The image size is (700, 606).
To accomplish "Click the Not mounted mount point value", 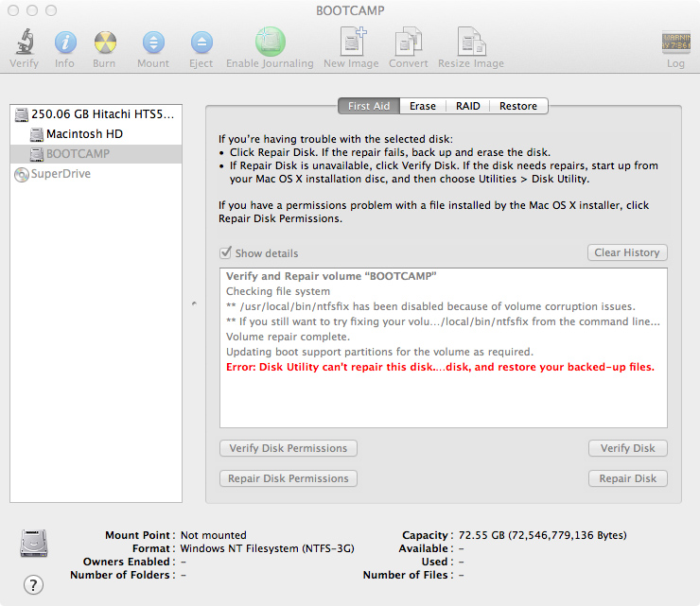I will click(214, 535).
